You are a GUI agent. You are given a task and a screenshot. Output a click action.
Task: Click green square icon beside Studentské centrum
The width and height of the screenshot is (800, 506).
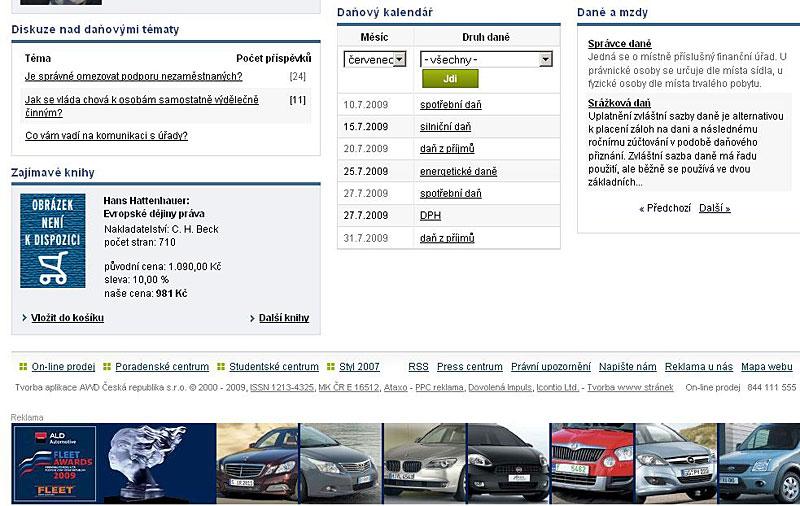(221, 366)
